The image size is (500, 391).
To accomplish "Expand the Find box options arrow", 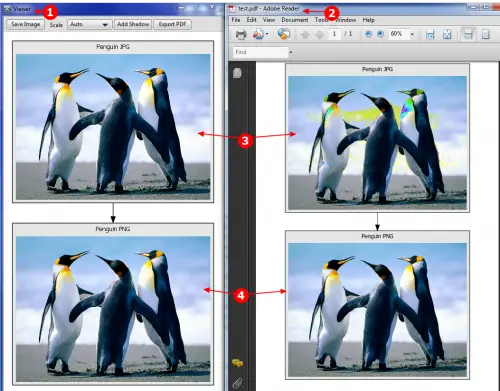I will [x=291, y=52].
